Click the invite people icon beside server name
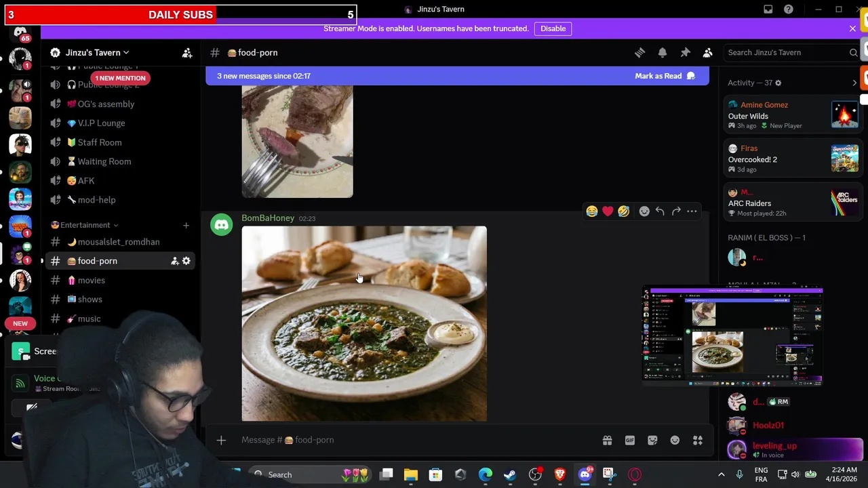Image resolution: width=868 pixels, height=488 pixels. coord(187,52)
